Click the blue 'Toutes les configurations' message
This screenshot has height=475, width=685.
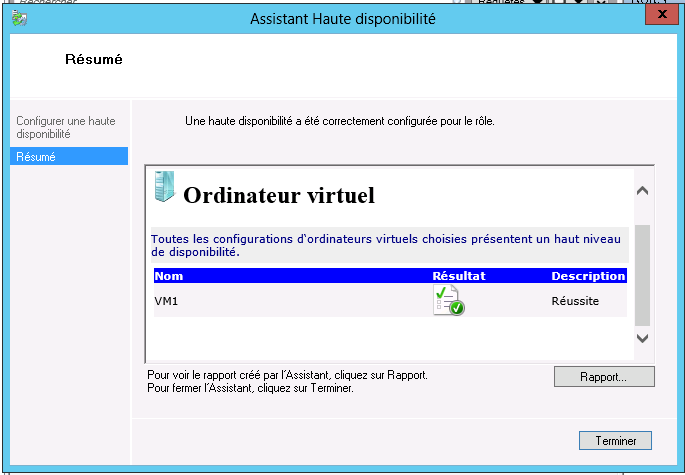pyautogui.click(x=386, y=245)
